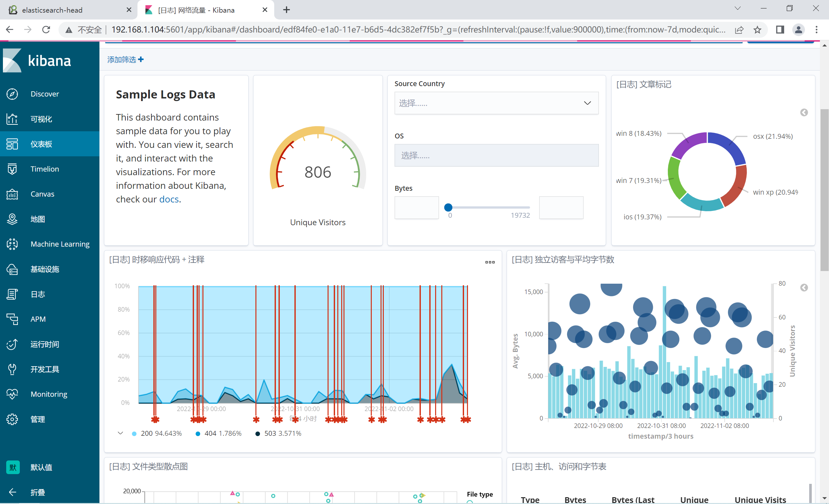The height and width of the screenshot is (504, 829).
Task: Select the Dashboard (仪表板) menu item
Action: pyautogui.click(x=50, y=144)
